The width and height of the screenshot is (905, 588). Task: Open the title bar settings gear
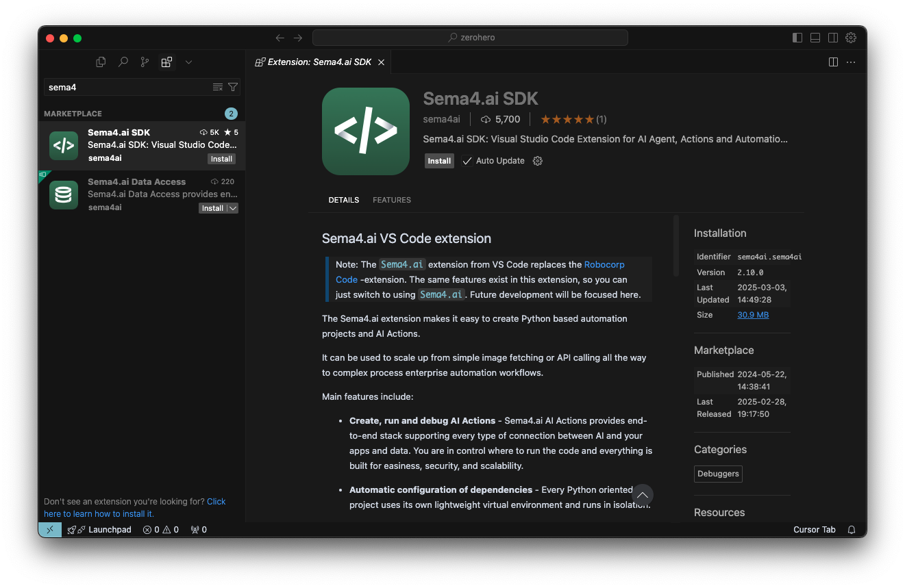[x=851, y=38]
